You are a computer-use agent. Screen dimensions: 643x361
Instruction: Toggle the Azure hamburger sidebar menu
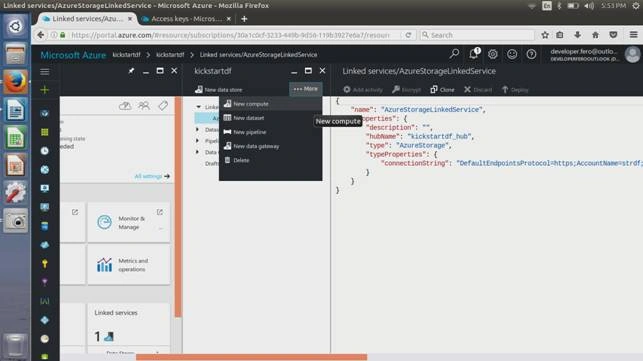coord(45,72)
